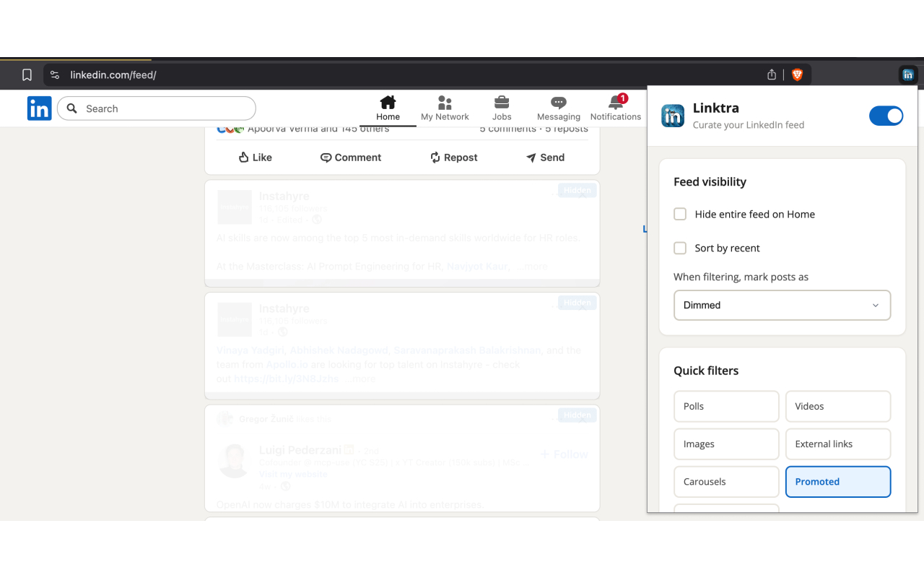Click reactions count Apoorva Verma and others
Viewport: 924px width, 578px height.
pyautogui.click(x=318, y=129)
